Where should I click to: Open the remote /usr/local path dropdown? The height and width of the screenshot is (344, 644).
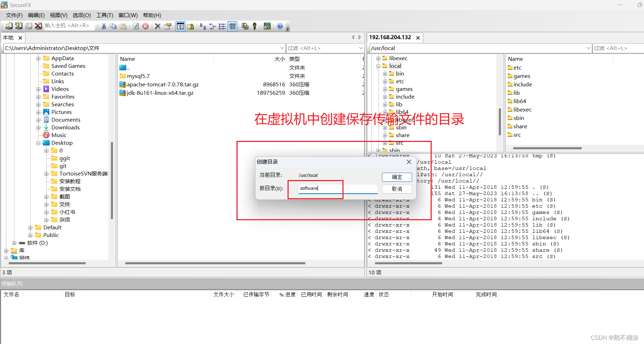coord(588,48)
